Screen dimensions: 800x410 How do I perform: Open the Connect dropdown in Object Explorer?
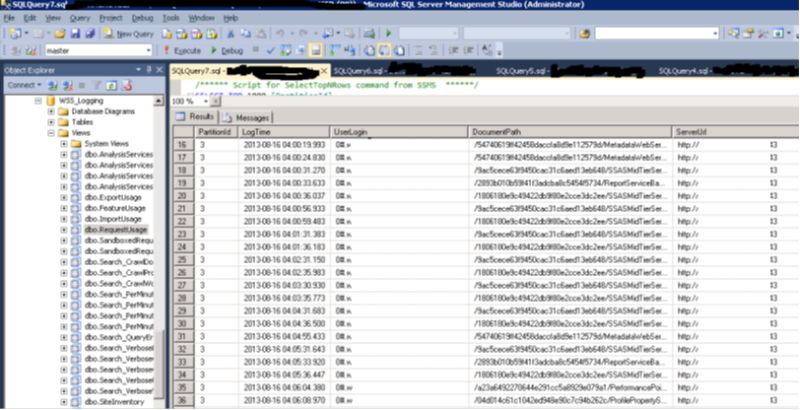24,85
